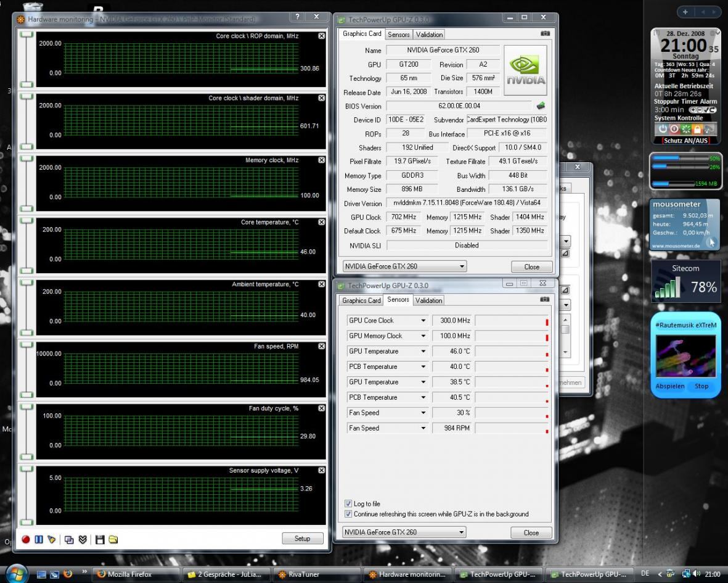Screen dimensions: 728x583
Task: Open GPU selector dropdown in Sensors window
Action: [x=461, y=532]
